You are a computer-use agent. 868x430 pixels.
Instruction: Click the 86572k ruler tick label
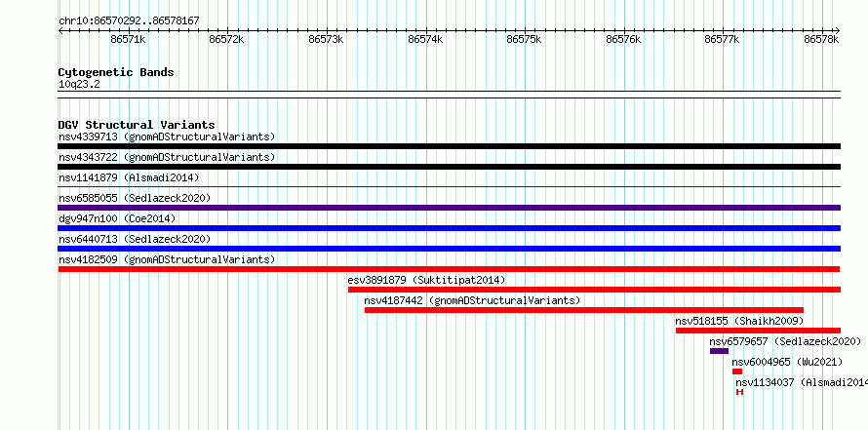click(226, 39)
